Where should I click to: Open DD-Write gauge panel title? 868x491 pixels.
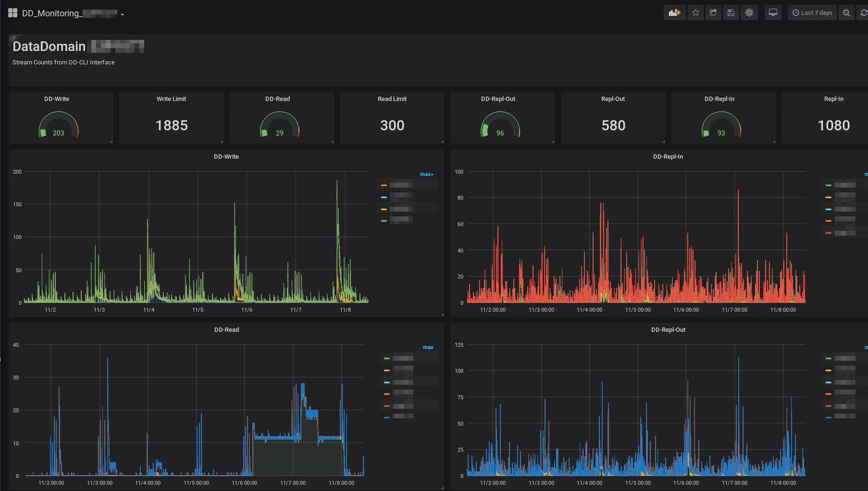coord(57,99)
